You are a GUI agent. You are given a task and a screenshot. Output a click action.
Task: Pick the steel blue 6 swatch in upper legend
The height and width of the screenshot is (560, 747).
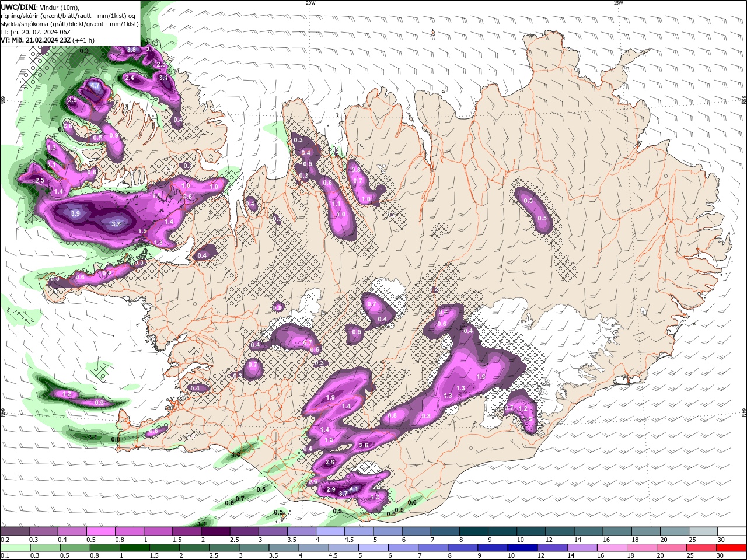coord(417,531)
